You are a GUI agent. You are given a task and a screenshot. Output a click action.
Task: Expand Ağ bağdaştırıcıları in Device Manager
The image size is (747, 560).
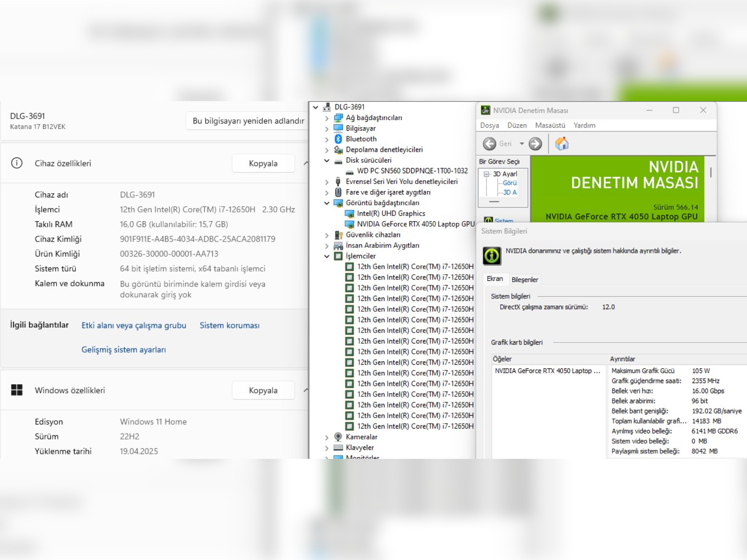click(x=327, y=118)
